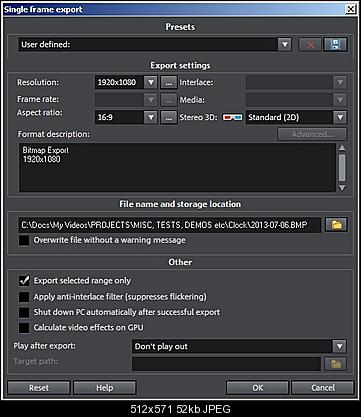
Task: Click the Aspect ratio ellipsis button
Action: pos(169,117)
